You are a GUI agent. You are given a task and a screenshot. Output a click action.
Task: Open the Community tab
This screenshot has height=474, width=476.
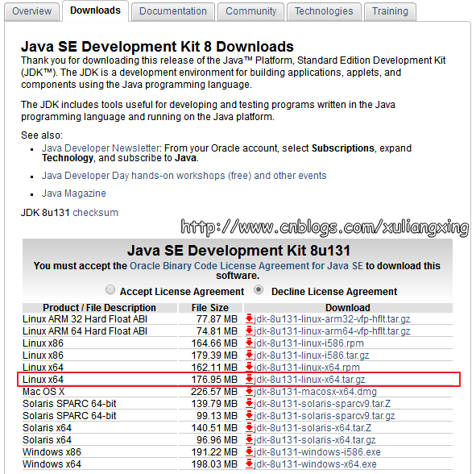click(251, 11)
